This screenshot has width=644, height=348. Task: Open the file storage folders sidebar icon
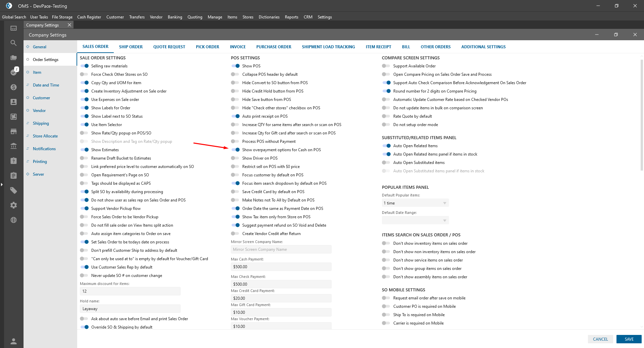coord(13,58)
